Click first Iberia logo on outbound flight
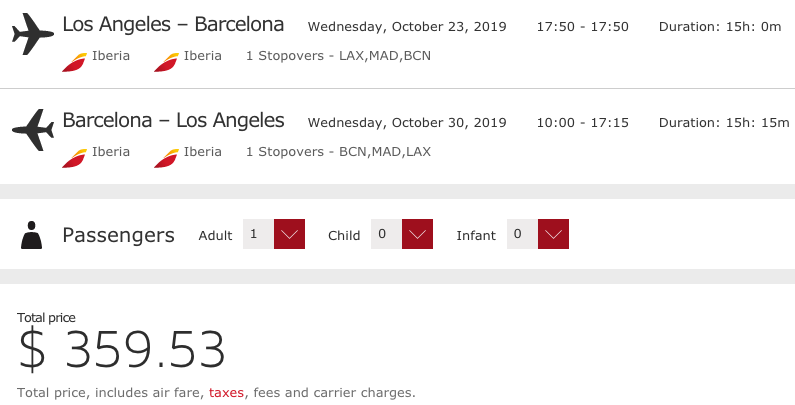Viewport: 795px width, 405px height. [x=75, y=62]
